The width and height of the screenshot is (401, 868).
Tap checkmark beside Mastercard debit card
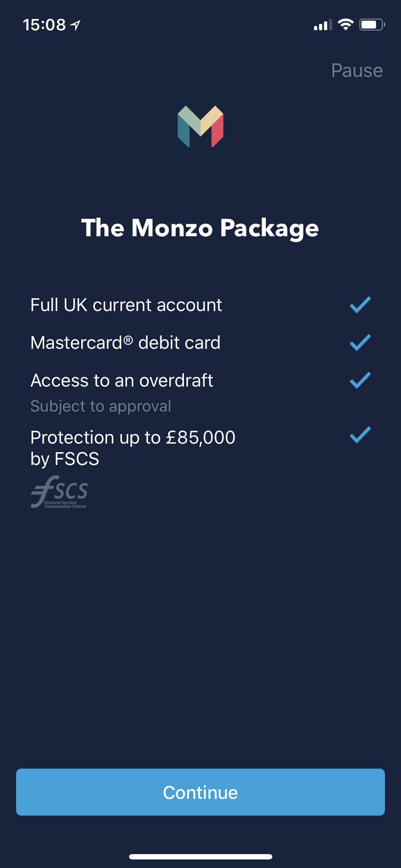[x=360, y=343]
